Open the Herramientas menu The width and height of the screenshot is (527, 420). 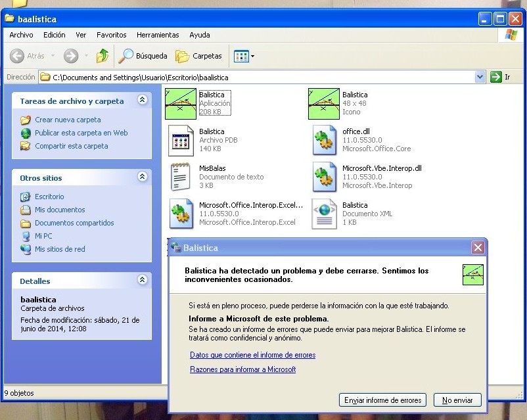coord(158,35)
